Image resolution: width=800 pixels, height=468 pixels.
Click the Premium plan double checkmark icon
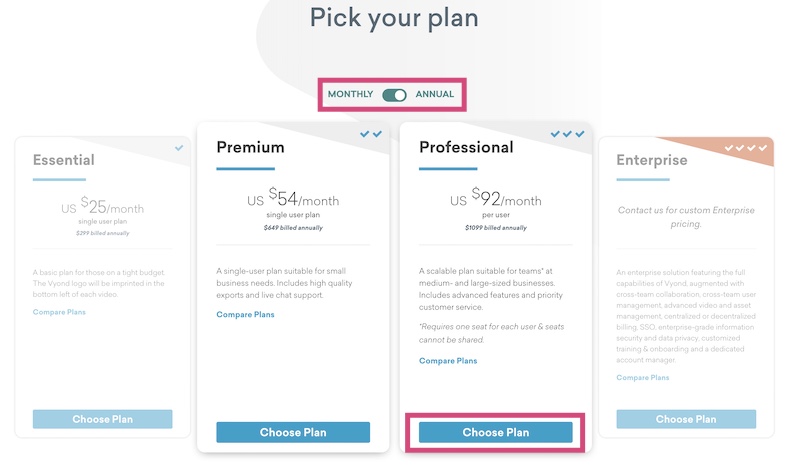coord(371,134)
